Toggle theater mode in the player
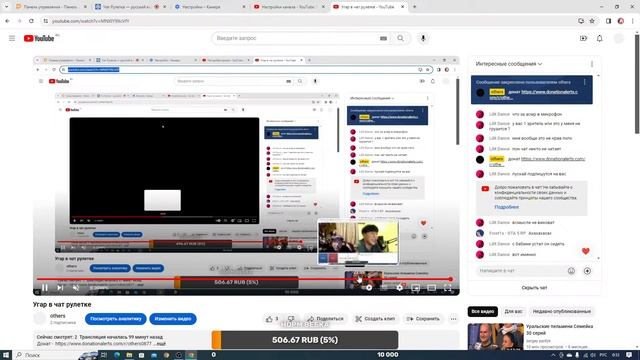This screenshot has height=360, width=640. tap(431, 288)
